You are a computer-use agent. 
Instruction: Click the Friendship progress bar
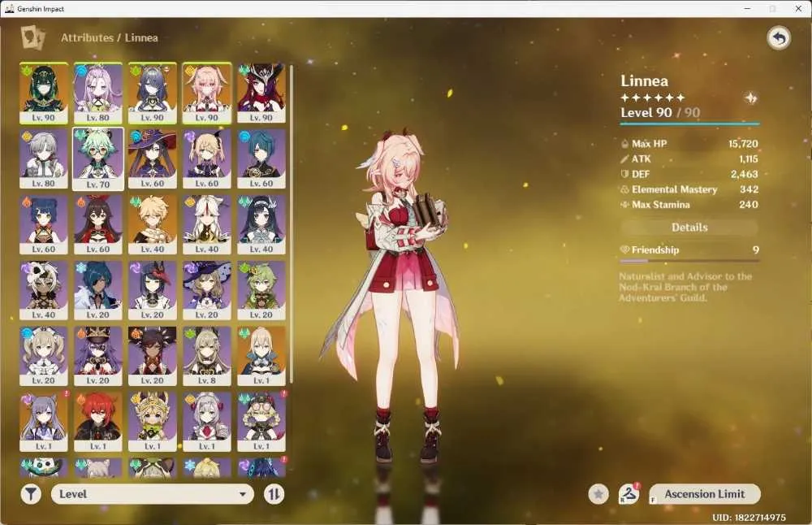(x=689, y=261)
